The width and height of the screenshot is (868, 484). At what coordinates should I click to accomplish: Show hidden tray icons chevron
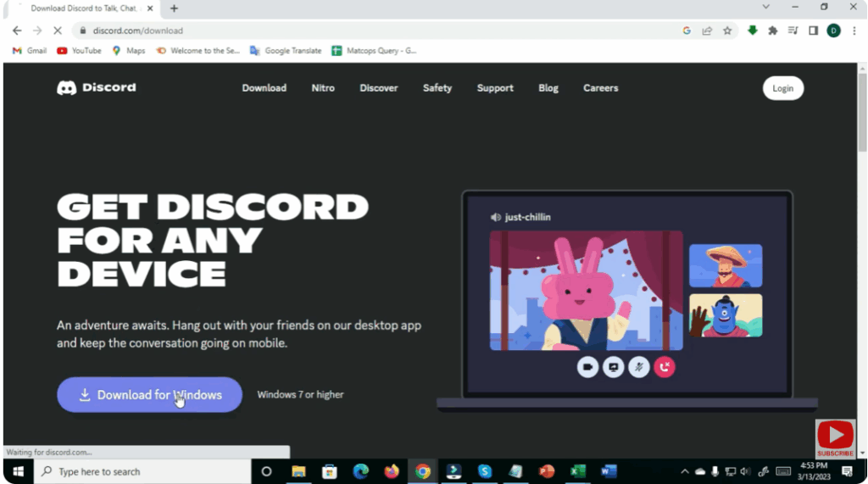point(685,471)
